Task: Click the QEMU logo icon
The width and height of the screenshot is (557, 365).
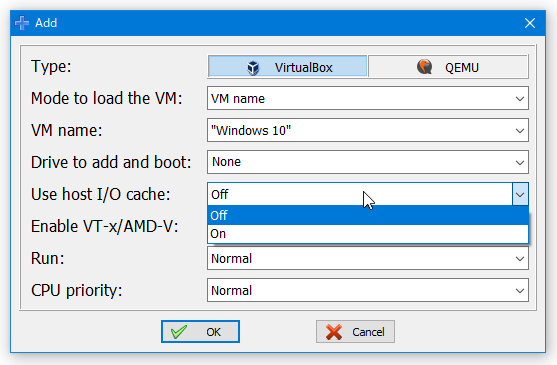Action: click(x=424, y=67)
